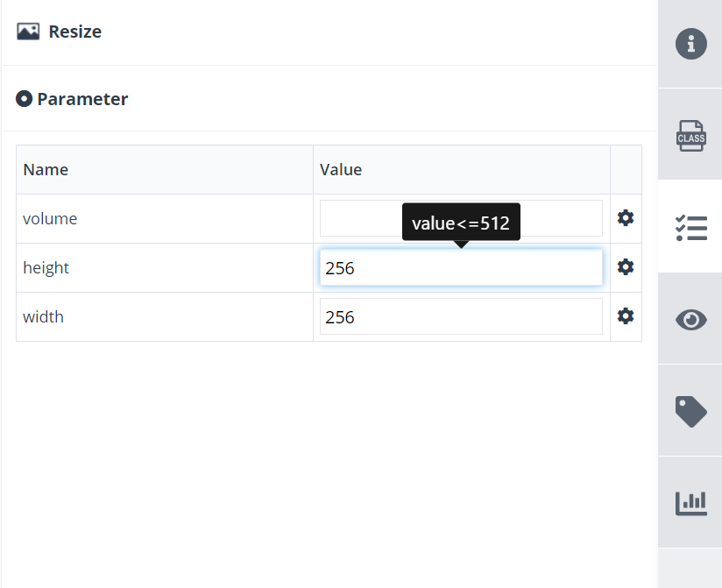Open the tag sidebar tab
722x588 pixels.
pyautogui.click(x=690, y=411)
